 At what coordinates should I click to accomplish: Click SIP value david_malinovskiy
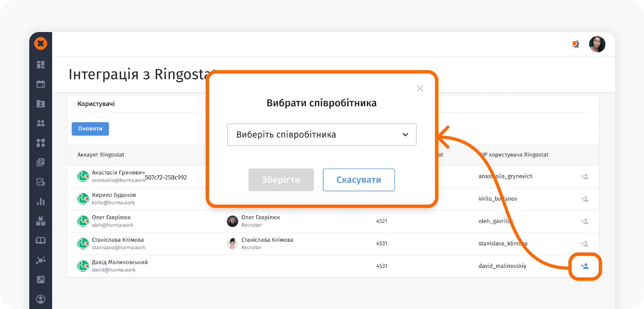(x=502, y=266)
